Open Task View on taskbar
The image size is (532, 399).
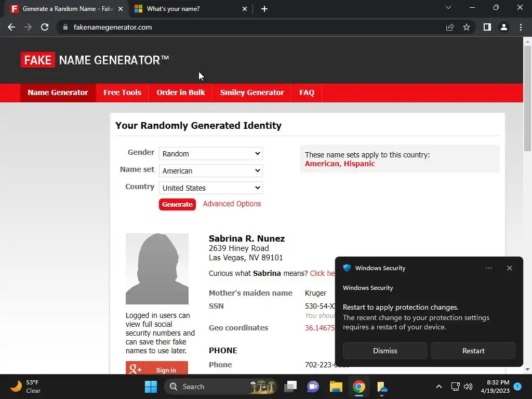290,387
